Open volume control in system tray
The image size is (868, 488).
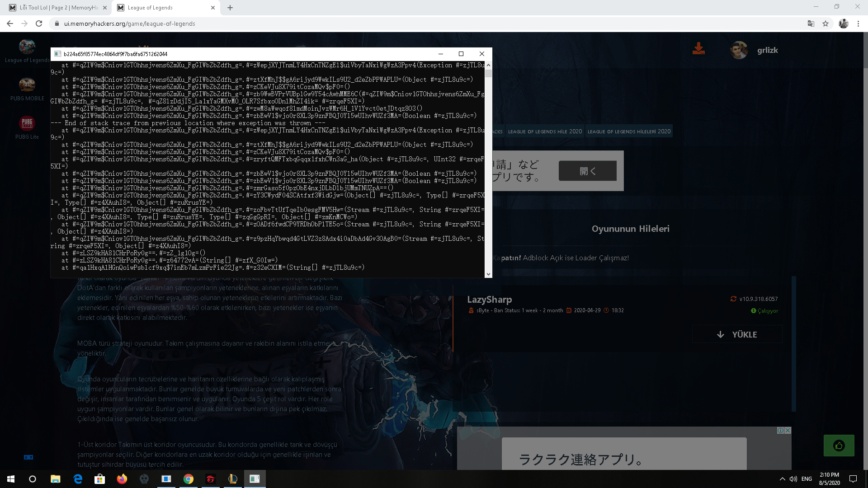(793, 479)
